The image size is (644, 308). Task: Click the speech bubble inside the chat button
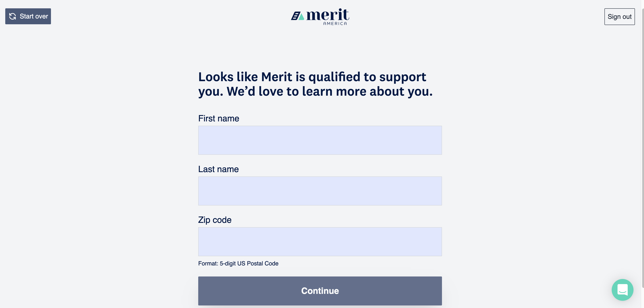pyautogui.click(x=622, y=290)
